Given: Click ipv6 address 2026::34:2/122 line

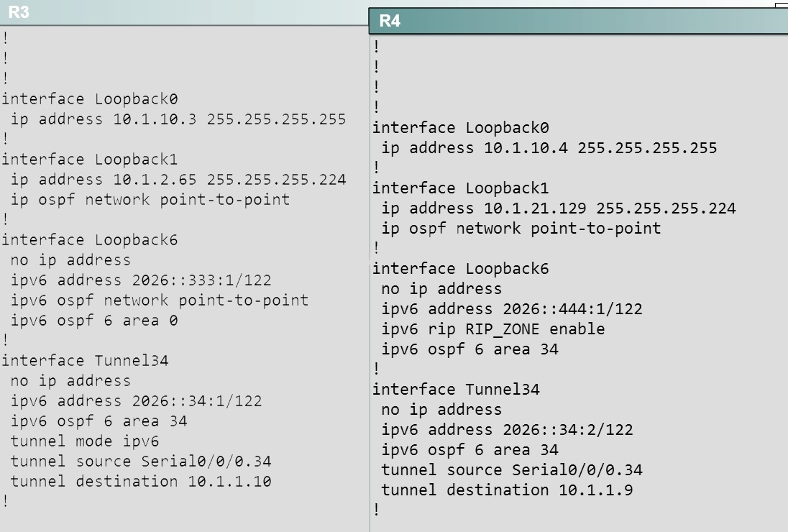Looking at the screenshot, I should coord(507,429).
